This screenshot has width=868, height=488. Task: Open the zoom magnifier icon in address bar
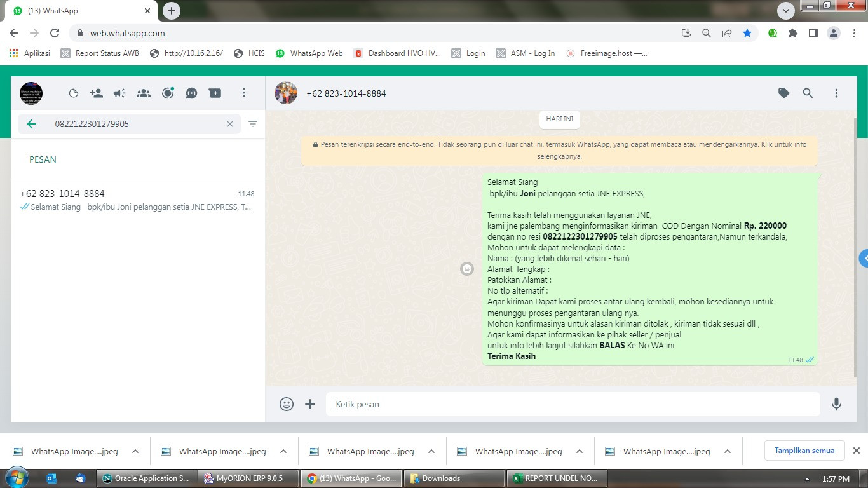[706, 33]
